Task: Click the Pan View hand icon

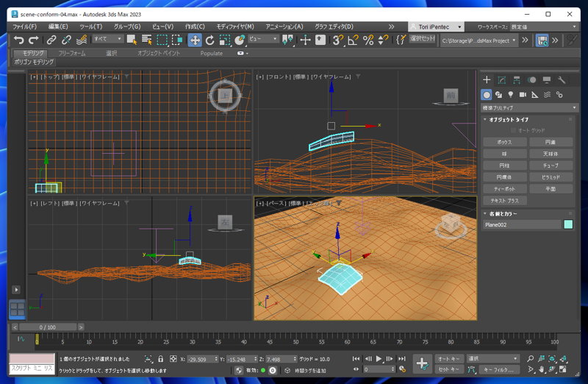Action: 542,369
